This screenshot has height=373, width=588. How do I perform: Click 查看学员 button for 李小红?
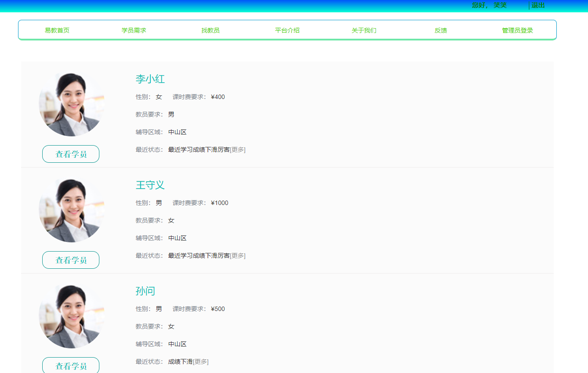[70, 154]
